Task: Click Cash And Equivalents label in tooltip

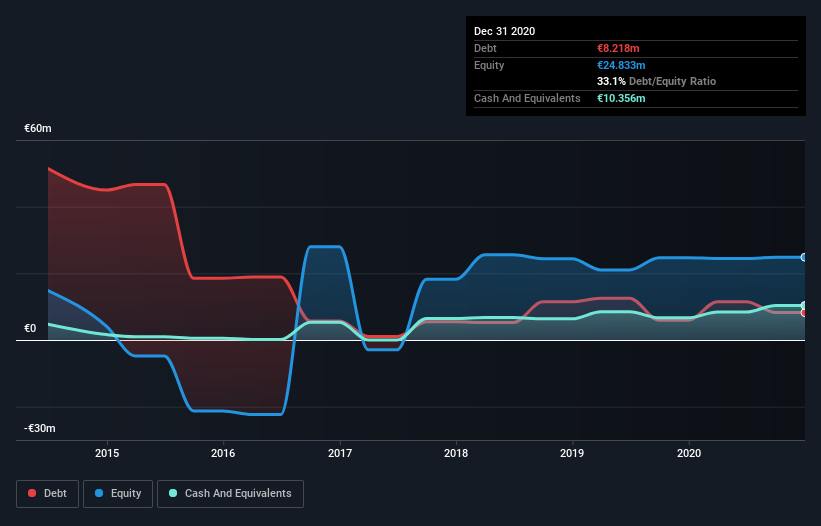Action: tap(527, 98)
